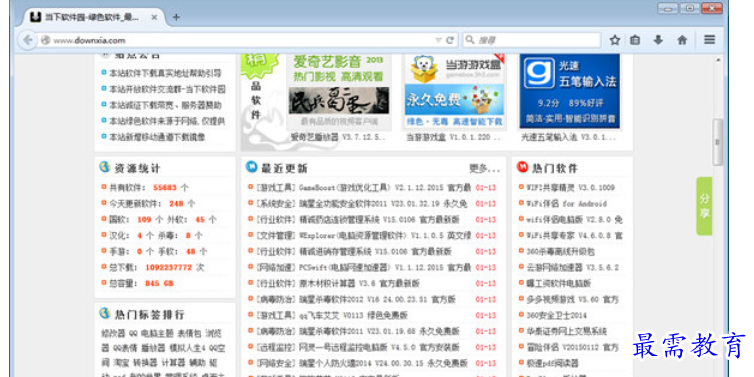Open the address bar history dropdown arrow

tap(438, 40)
